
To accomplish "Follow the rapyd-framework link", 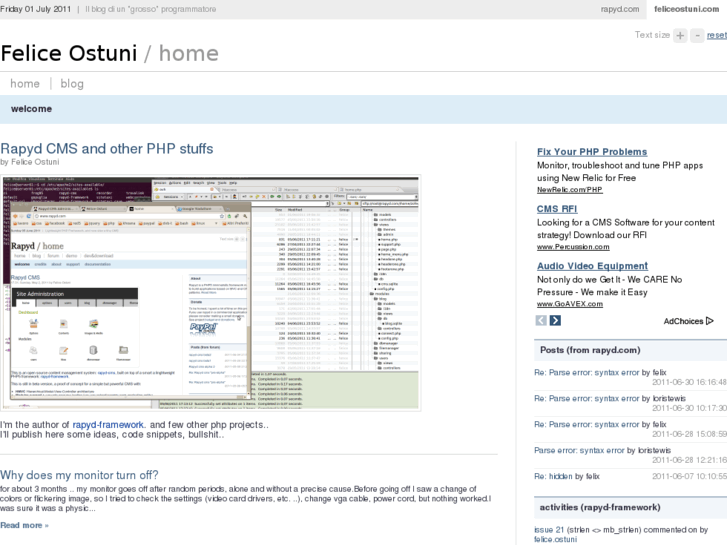I will (108, 425).
